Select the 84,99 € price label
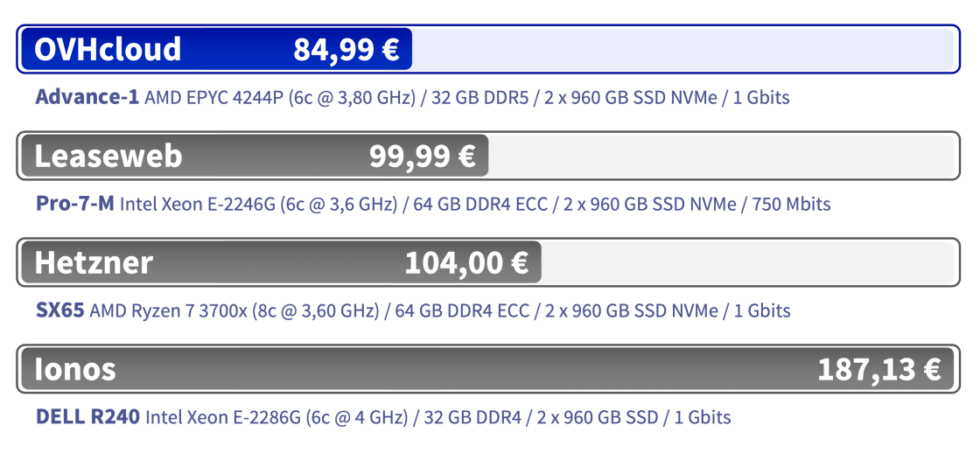The height and width of the screenshot is (453, 980). click(x=346, y=50)
